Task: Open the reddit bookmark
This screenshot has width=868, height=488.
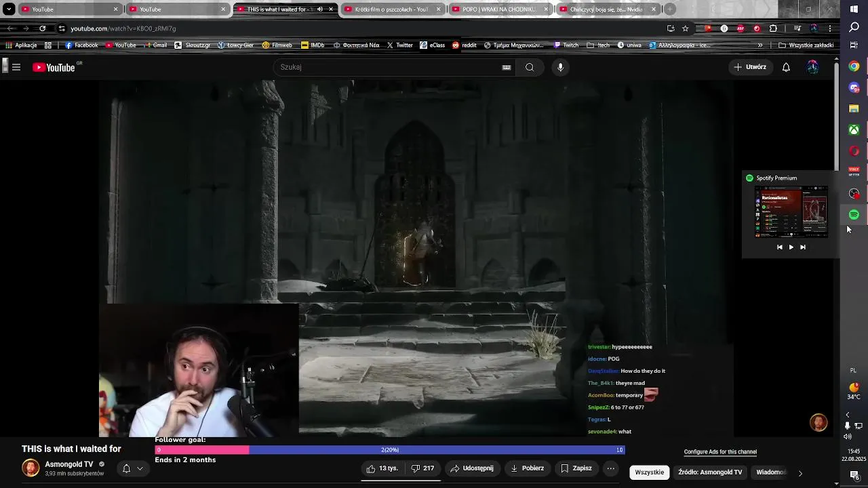Action: pyautogui.click(x=464, y=45)
